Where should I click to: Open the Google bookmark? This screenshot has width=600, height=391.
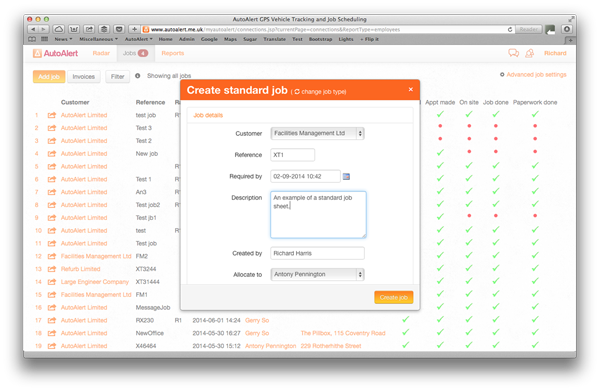(x=209, y=39)
